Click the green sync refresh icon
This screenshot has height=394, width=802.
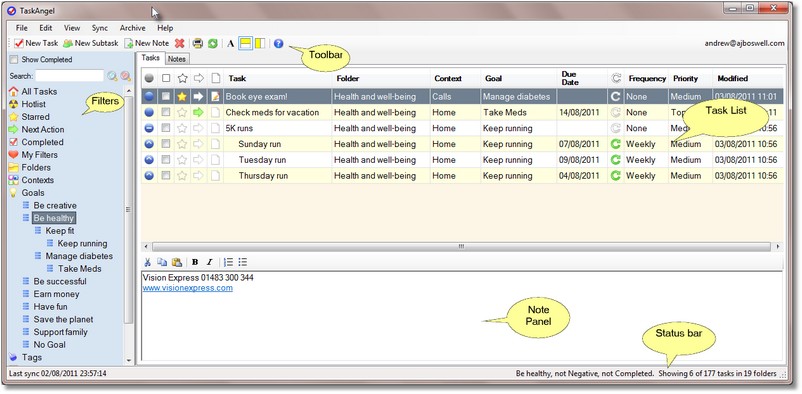212,43
